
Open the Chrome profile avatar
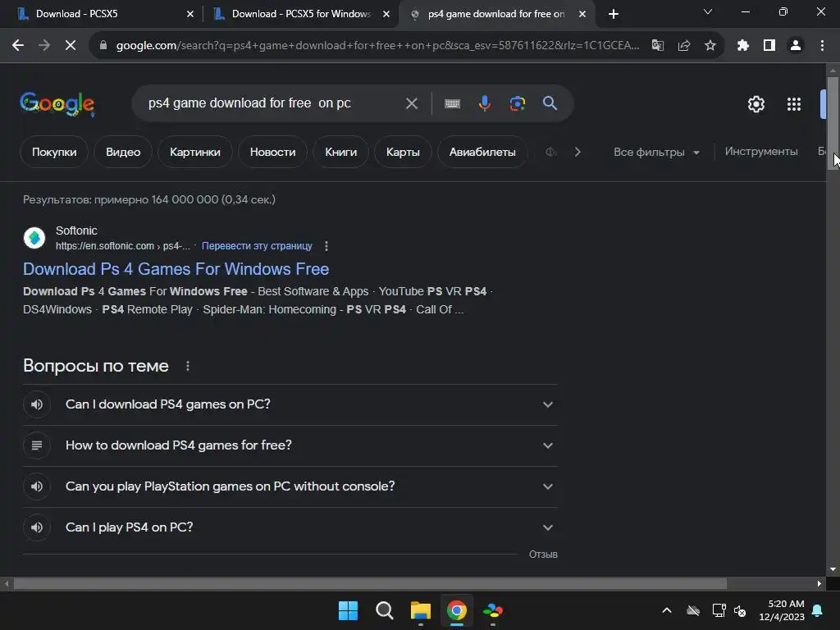(x=796, y=46)
